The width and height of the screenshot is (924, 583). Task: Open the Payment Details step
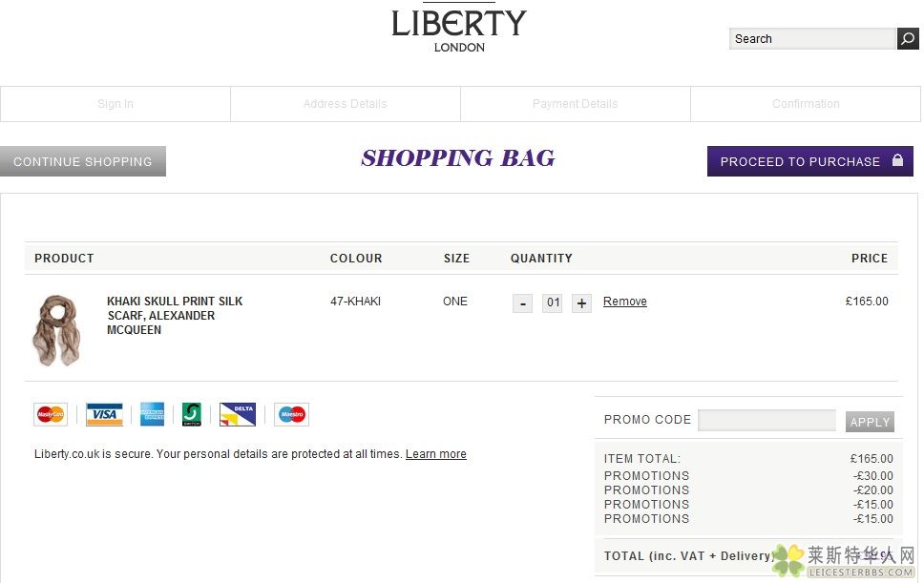click(576, 104)
